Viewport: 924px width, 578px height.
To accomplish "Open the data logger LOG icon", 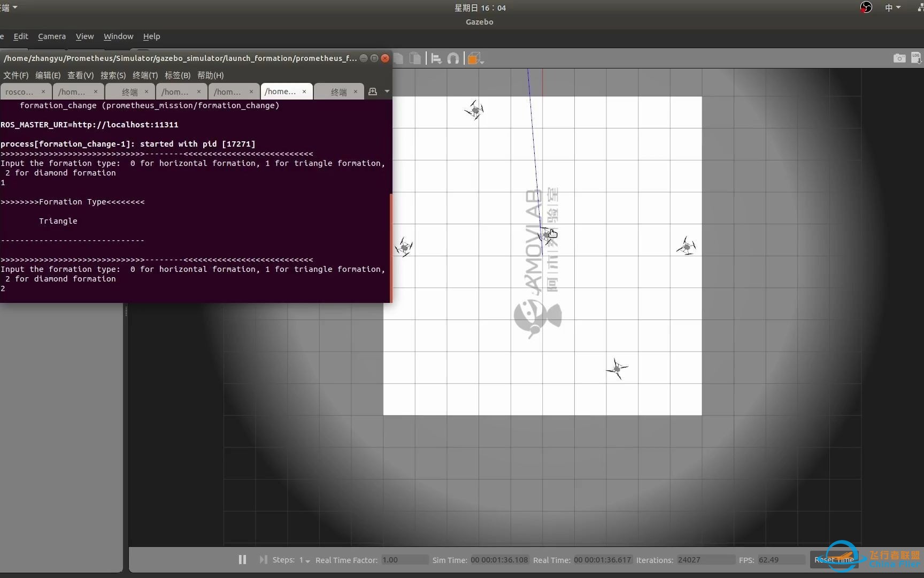I will [x=916, y=58].
